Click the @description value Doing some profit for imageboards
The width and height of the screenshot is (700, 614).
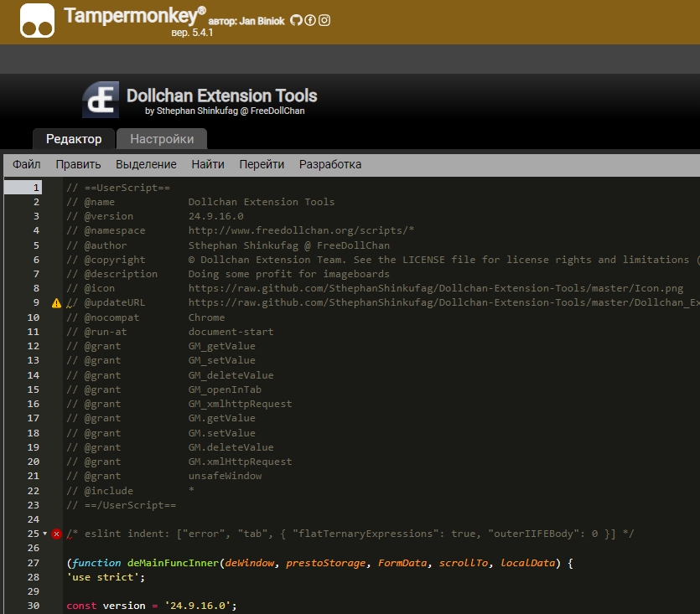289,274
